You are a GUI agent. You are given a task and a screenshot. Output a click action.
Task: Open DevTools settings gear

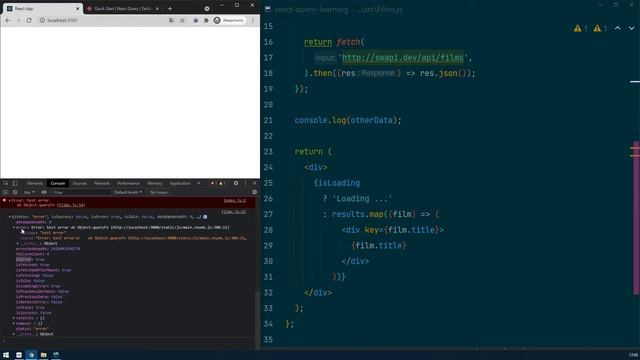click(x=236, y=183)
